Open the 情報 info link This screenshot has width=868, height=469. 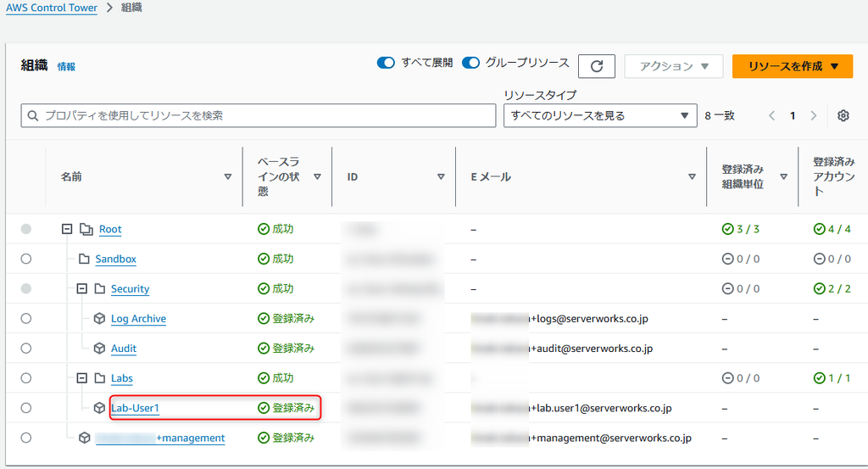(x=66, y=66)
